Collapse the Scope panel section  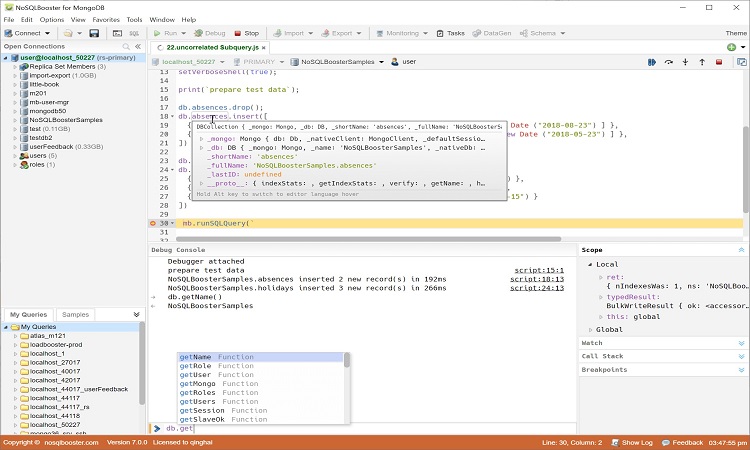pos(741,249)
